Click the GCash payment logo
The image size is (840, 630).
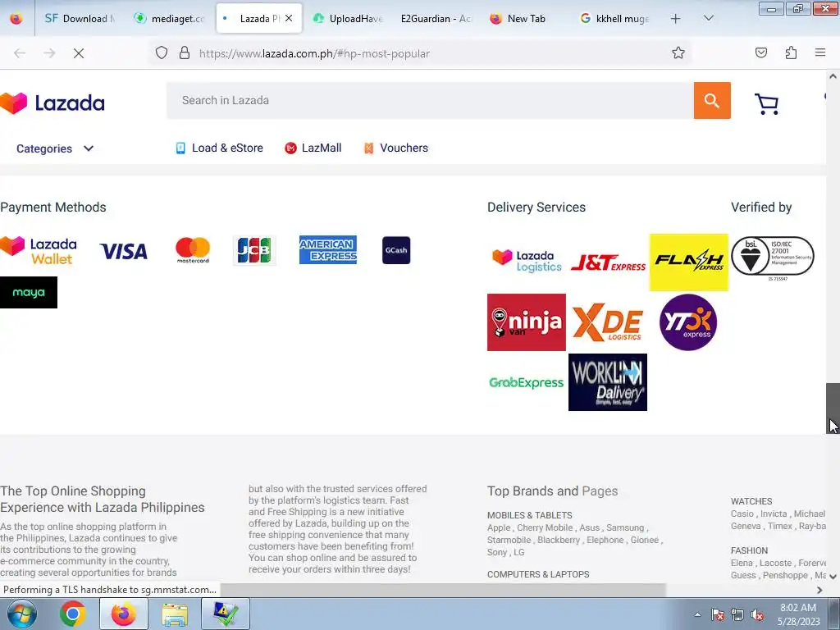pos(396,250)
